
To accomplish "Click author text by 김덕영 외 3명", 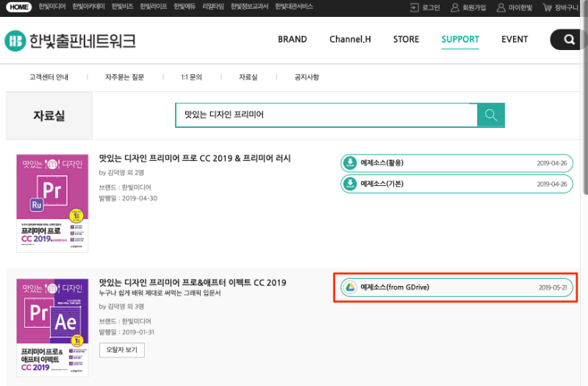I will coord(121,307).
